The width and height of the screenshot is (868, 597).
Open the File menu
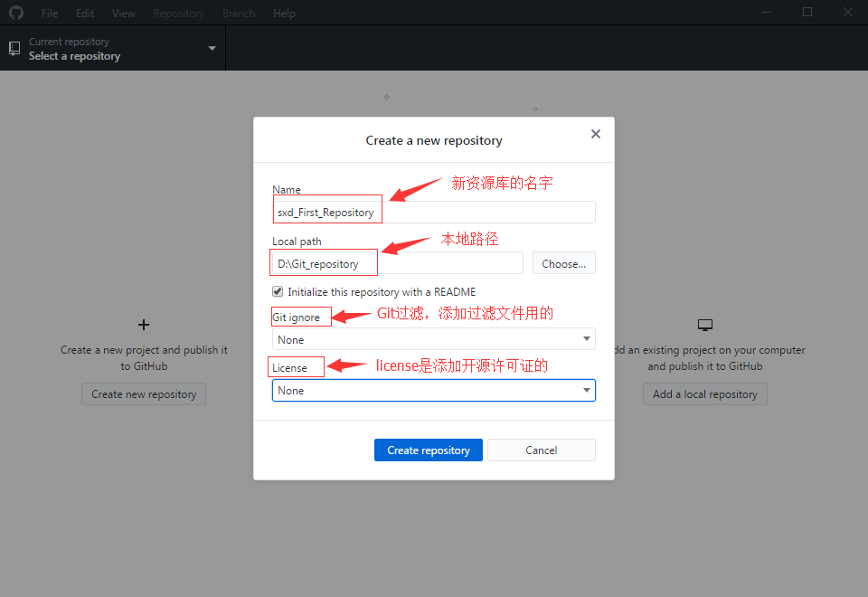click(49, 14)
